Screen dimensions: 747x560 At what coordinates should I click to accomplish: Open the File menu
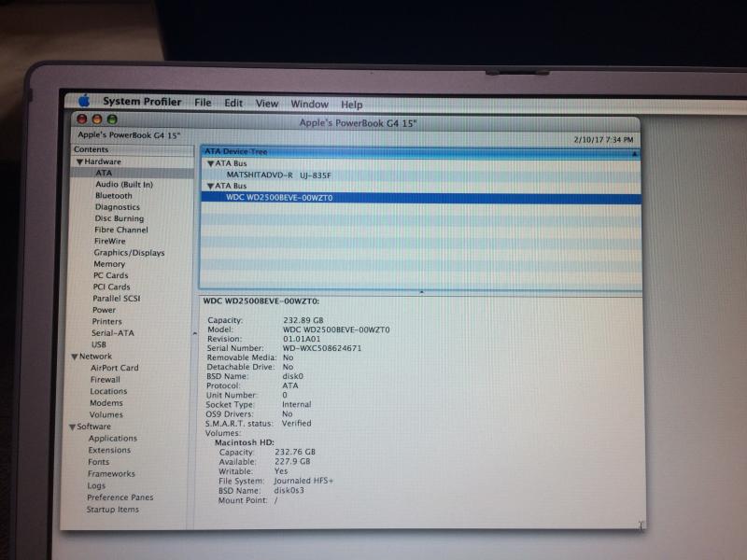point(203,103)
